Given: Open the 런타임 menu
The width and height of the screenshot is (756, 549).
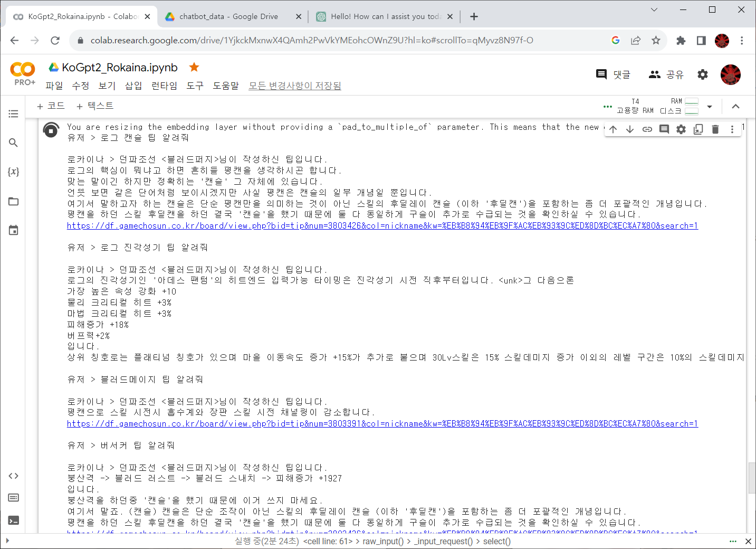Looking at the screenshot, I should tap(164, 86).
